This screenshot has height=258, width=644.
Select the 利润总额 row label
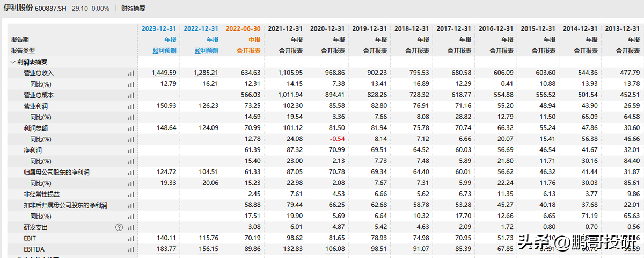[35, 128]
